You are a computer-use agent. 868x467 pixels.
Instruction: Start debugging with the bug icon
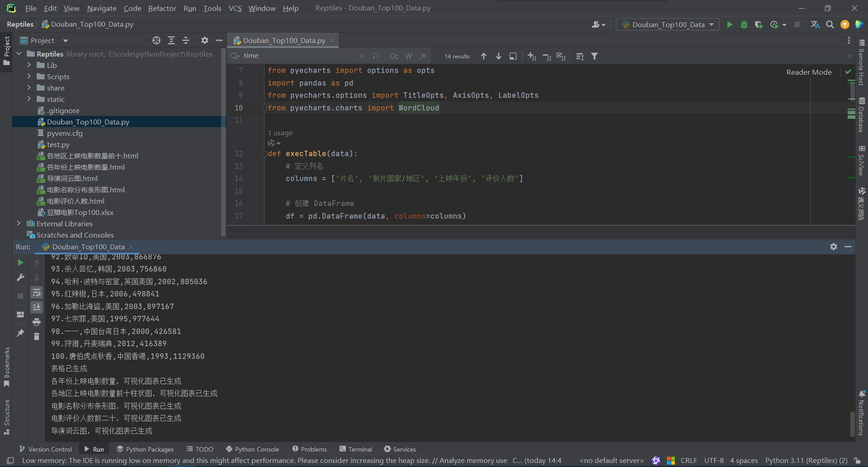[x=744, y=24]
